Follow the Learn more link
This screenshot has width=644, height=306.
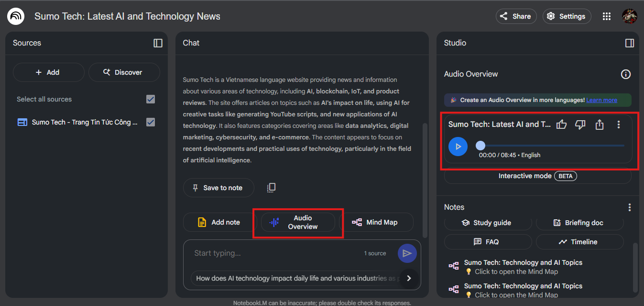601,100
